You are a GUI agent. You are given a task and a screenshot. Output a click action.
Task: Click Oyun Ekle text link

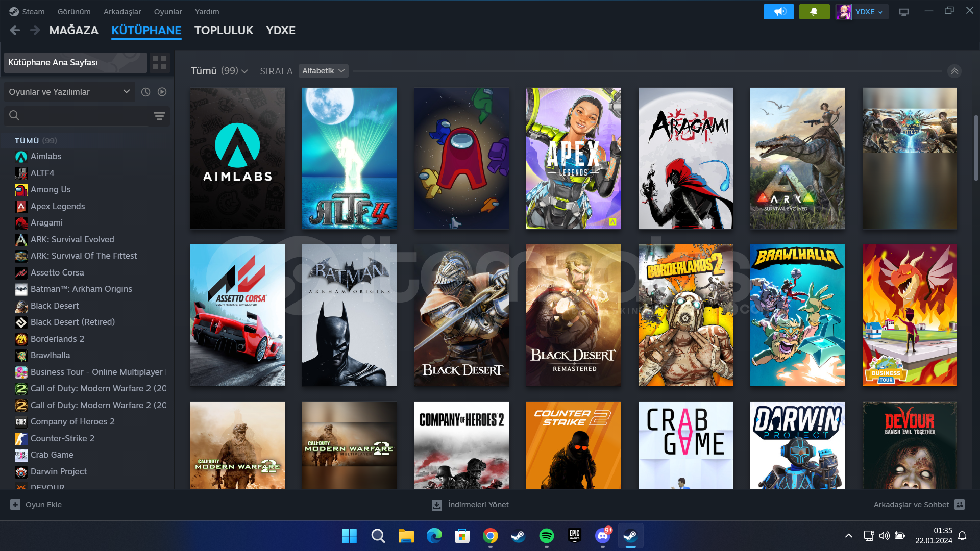point(43,505)
